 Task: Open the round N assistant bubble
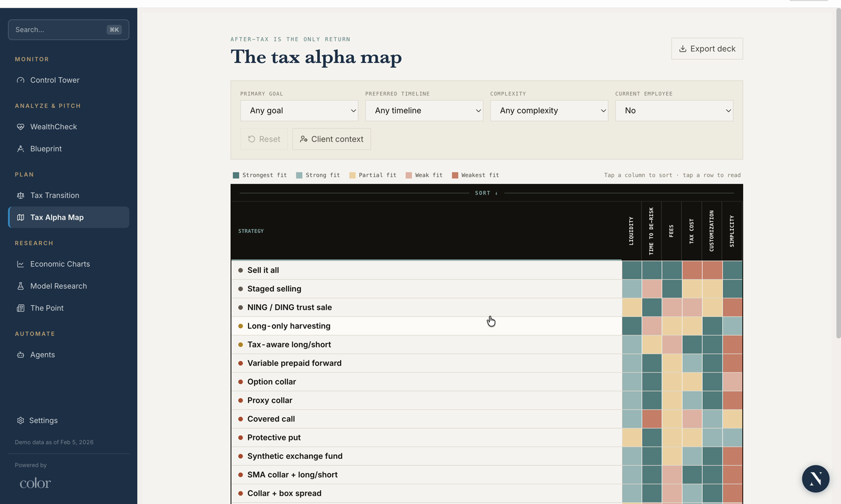coord(815,479)
